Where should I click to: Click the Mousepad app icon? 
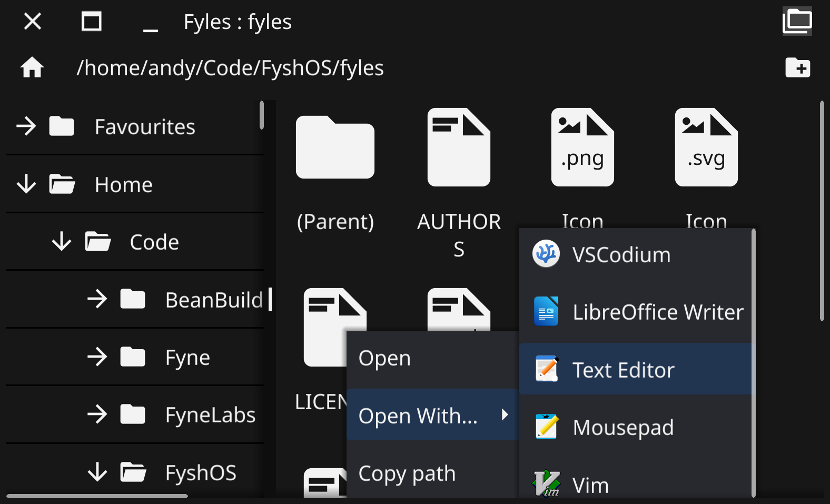(x=546, y=426)
